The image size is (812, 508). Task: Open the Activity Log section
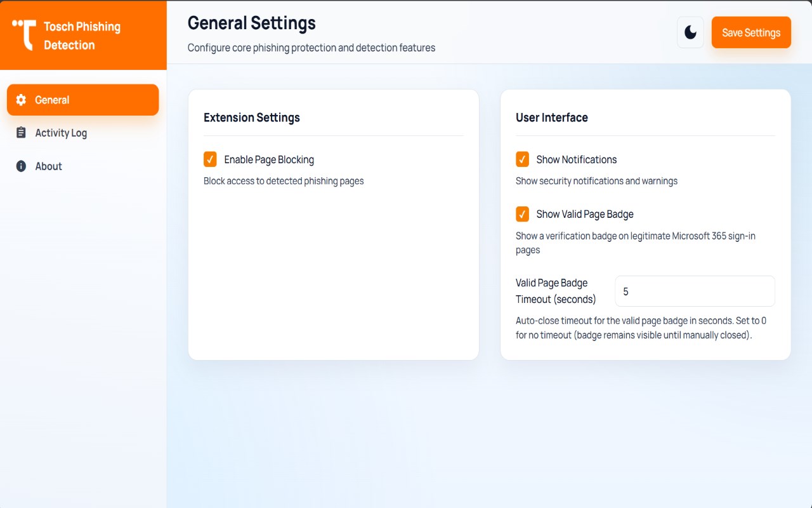click(61, 133)
